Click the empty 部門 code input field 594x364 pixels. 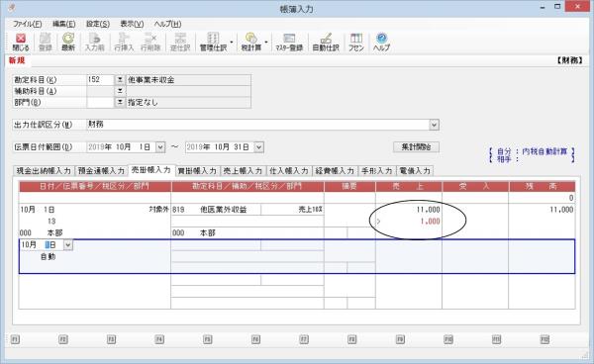coord(100,102)
